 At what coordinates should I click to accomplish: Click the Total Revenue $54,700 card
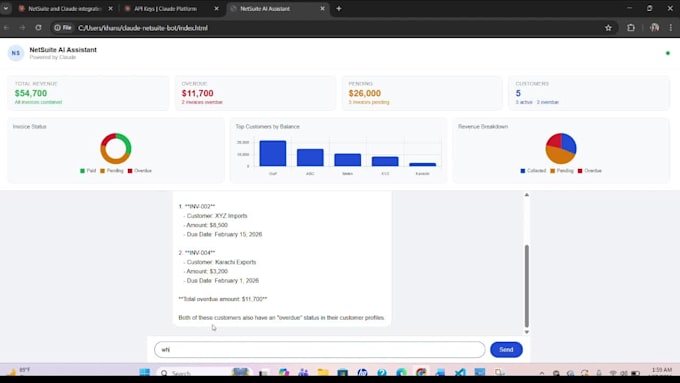(x=88, y=93)
